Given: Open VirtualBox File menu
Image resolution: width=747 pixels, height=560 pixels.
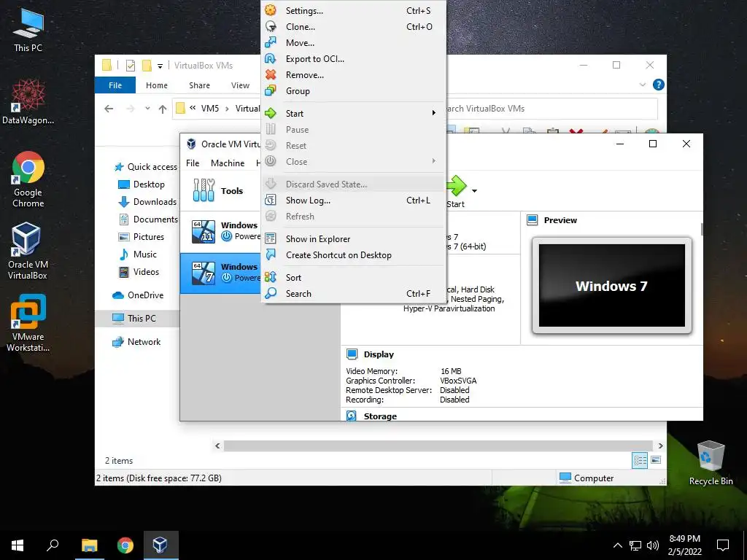Looking at the screenshot, I should tap(193, 163).
